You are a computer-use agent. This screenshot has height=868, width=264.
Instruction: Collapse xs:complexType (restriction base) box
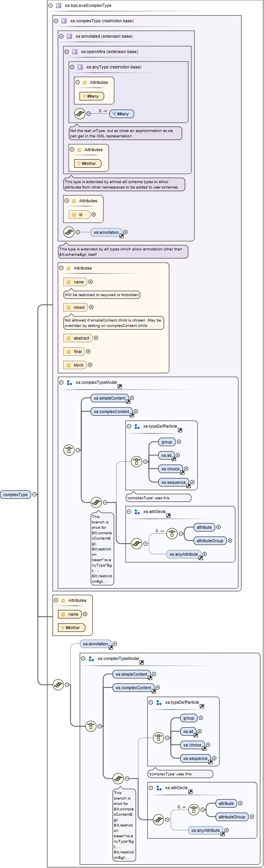point(56,21)
